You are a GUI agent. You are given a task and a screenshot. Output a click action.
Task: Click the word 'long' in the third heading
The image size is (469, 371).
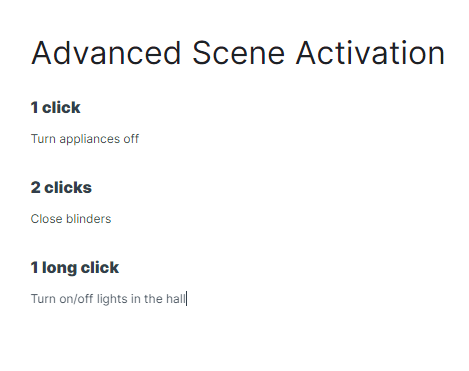coord(59,269)
